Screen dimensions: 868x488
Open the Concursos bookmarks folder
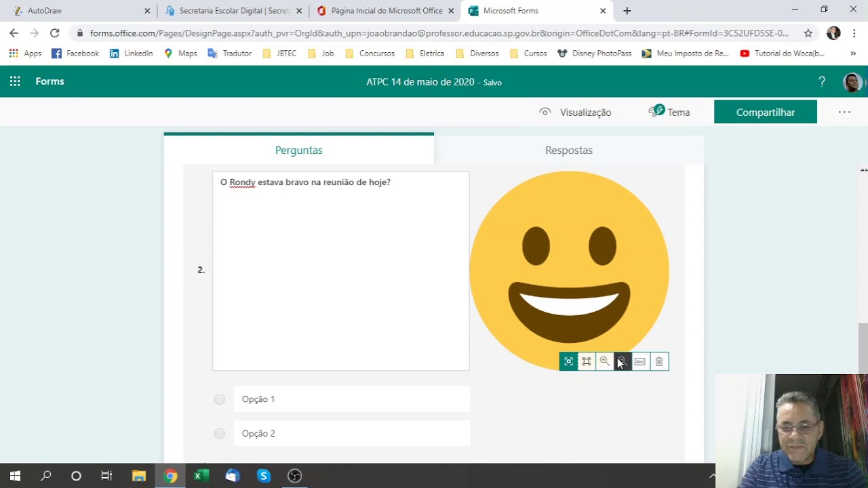370,53
